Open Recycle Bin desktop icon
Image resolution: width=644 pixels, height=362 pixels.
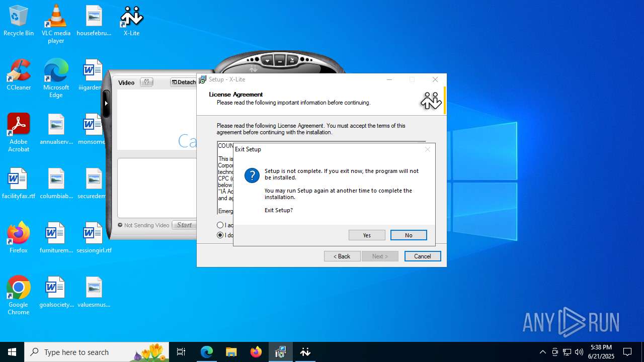tap(19, 21)
